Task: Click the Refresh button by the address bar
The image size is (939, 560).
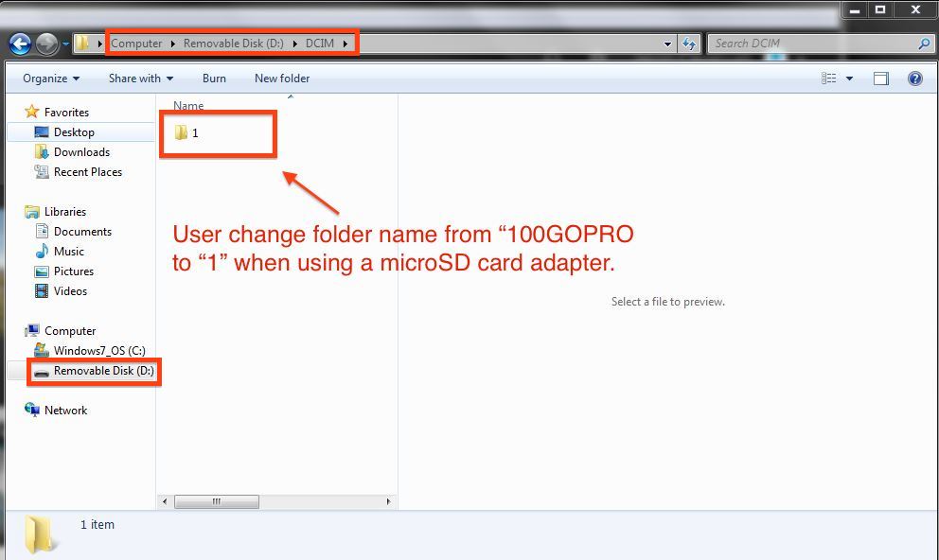Action: [x=689, y=44]
